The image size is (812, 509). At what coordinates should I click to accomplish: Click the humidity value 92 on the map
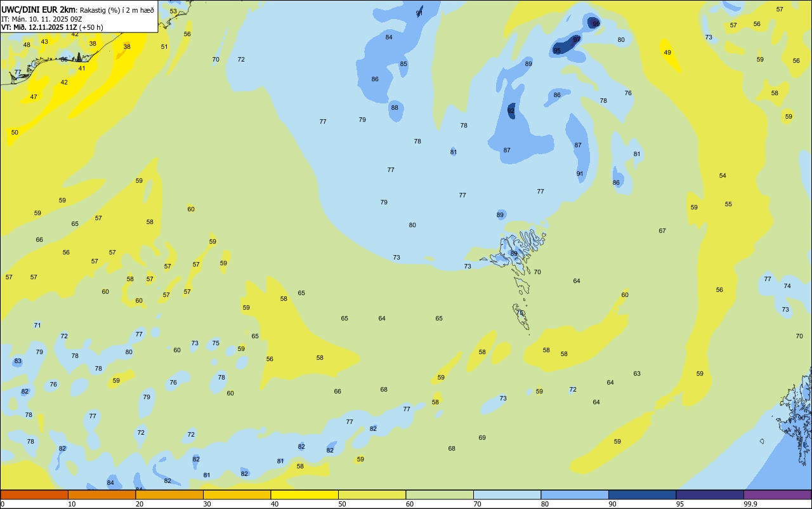(x=511, y=110)
